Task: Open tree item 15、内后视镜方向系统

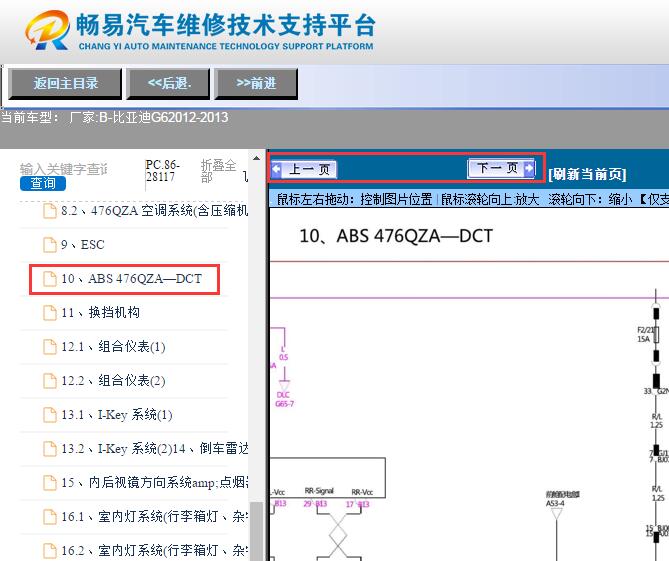Action: click(x=154, y=483)
